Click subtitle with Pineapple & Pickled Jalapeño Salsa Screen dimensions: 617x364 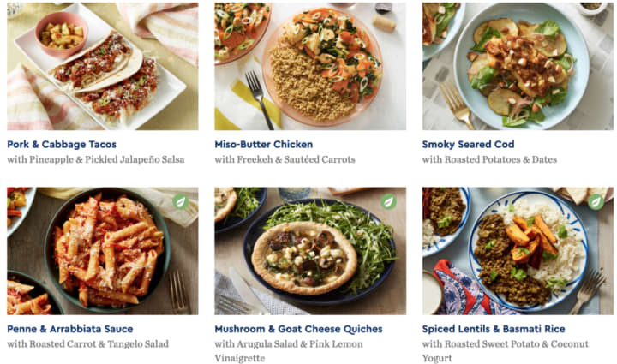(96, 159)
